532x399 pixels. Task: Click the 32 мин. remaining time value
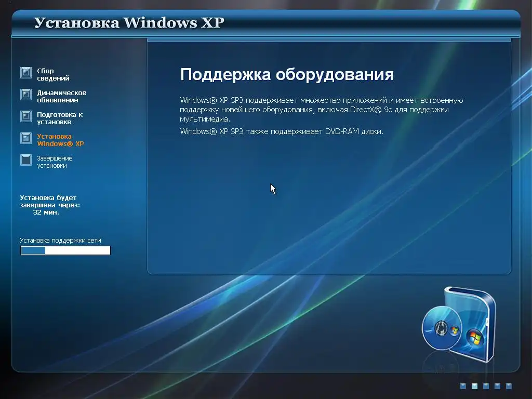[46, 212]
